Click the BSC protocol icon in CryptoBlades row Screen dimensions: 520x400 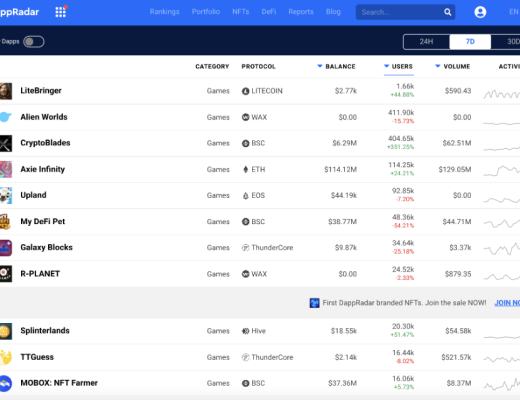point(245,143)
